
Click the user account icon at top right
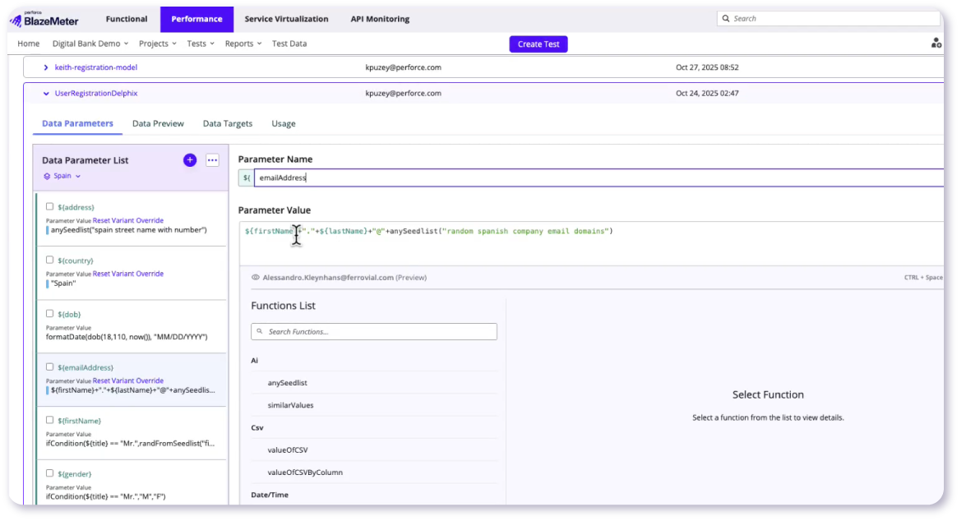click(x=936, y=44)
